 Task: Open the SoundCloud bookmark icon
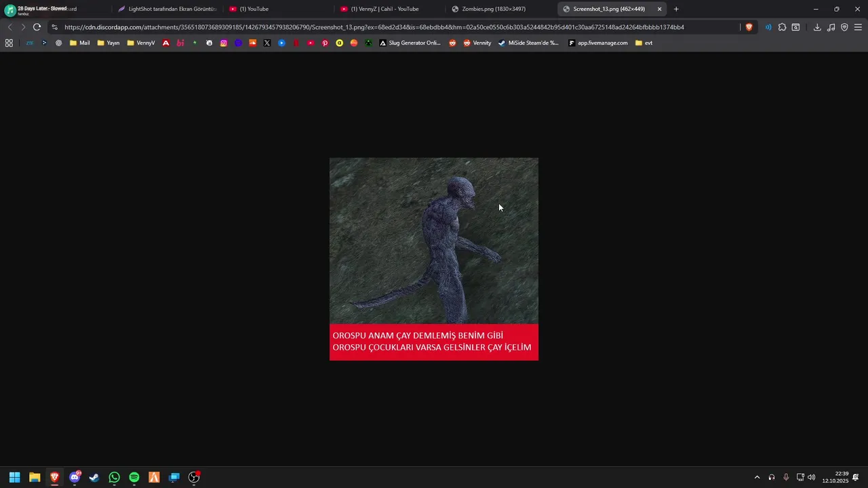[253, 43]
